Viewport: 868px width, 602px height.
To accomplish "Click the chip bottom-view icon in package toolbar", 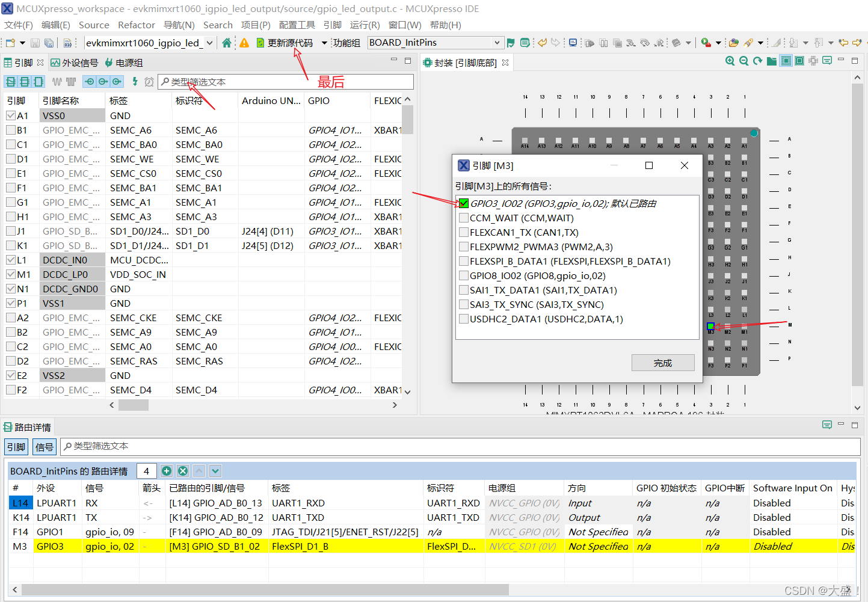I will pyautogui.click(x=786, y=61).
